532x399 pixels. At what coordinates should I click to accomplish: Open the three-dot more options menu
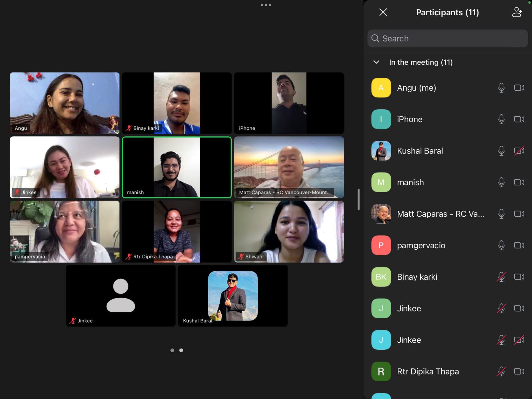point(266,5)
